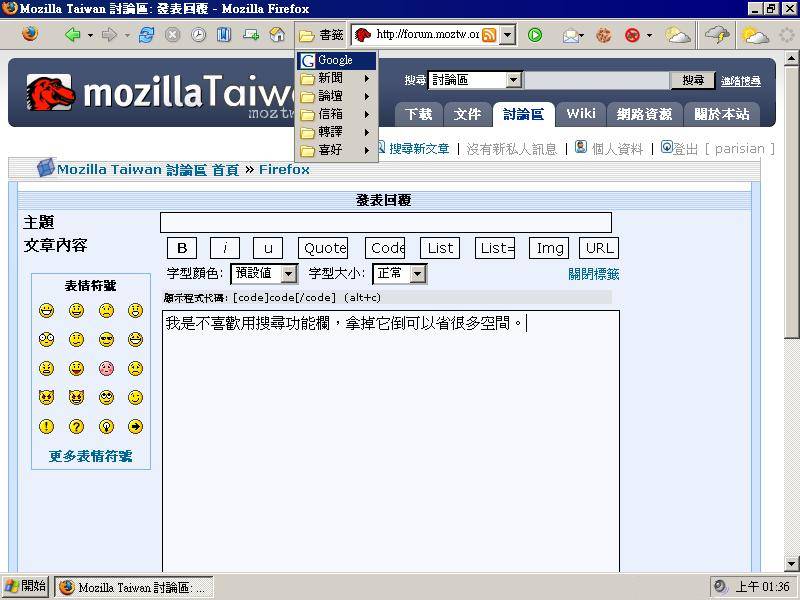Image resolution: width=800 pixels, height=600 pixels.
Task: Insert the arrow emoticon
Action: pyautogui.click(x=135, y=426)
